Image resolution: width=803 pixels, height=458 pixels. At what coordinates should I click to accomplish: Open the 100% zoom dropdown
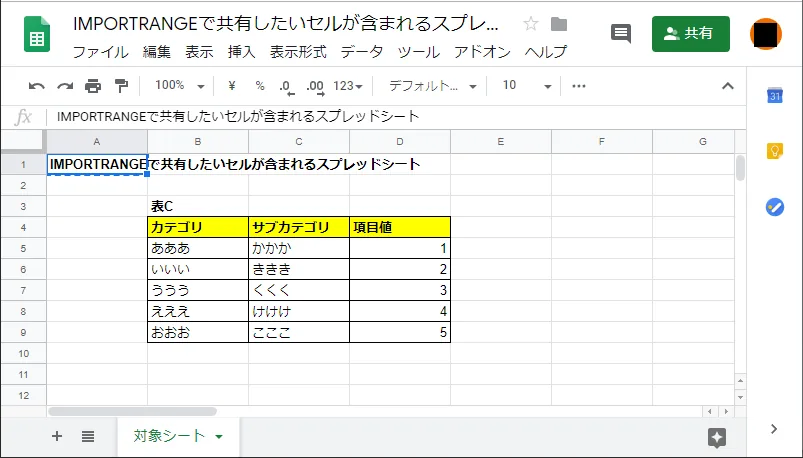pyautogui.click(x=180, y=86)
